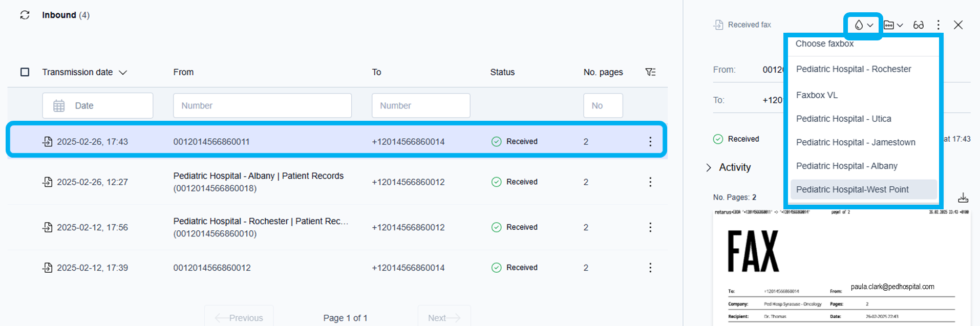Open the folder dropdown in detail toolbar
The image size is (980, 326).
[x=893, y=25]
